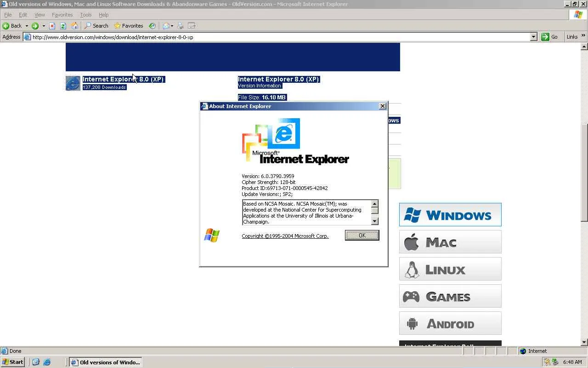
Task: Click the Windows flag icon in the dialog
Action: [212, 235]
